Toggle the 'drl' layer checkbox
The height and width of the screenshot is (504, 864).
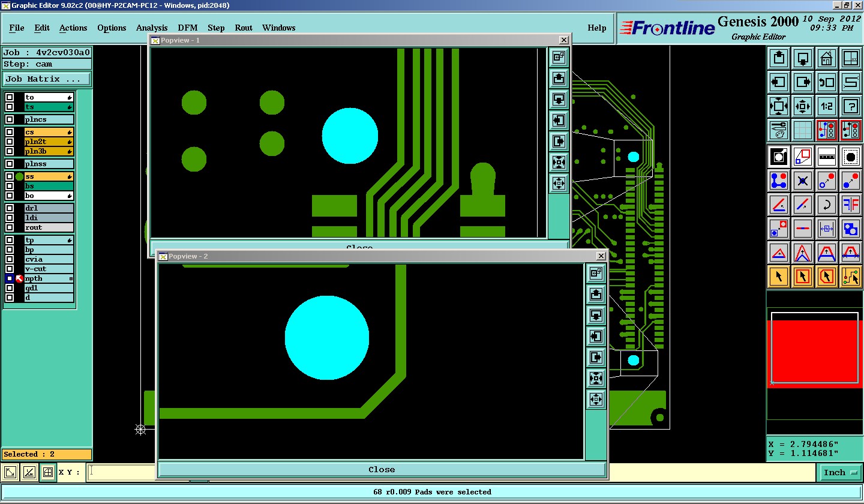(10, 208)
